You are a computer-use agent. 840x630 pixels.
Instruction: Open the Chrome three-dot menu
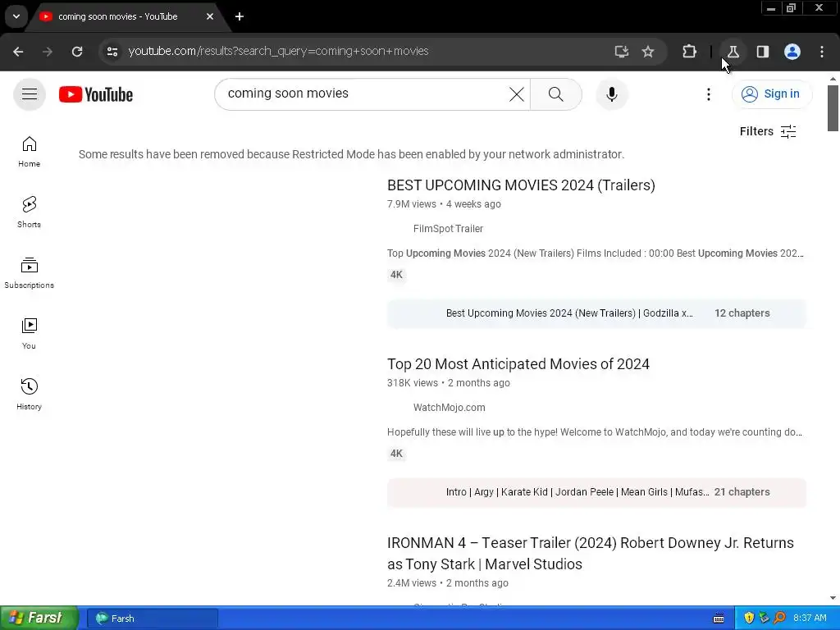pos(822,52)
